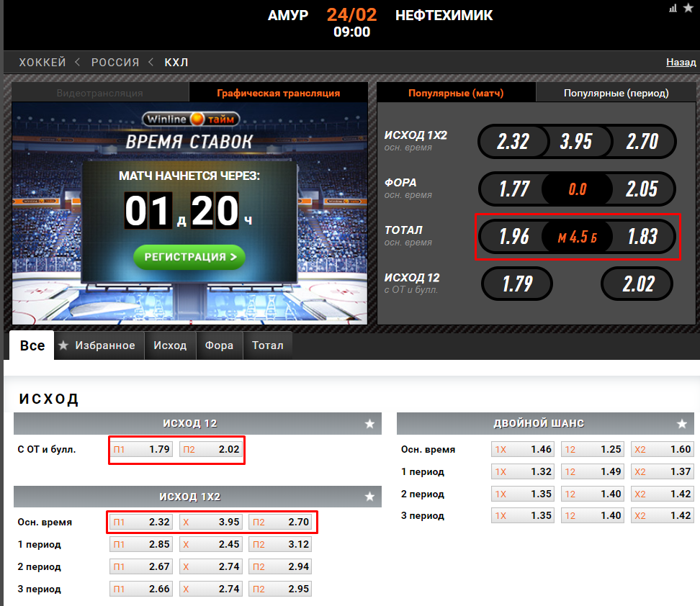Switch to Графическая трансляция tab

(279, 93)
